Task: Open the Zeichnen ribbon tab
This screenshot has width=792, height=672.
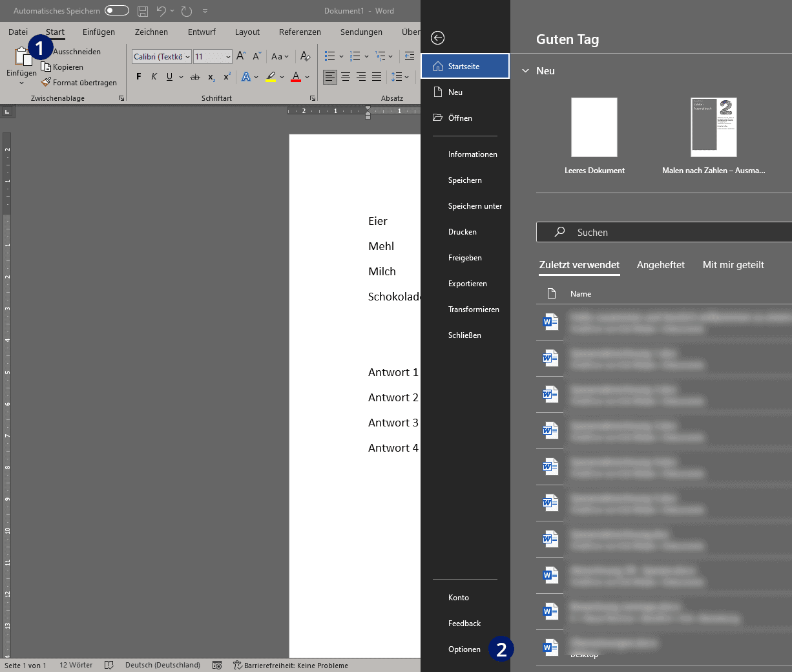Action: [151, 32]
